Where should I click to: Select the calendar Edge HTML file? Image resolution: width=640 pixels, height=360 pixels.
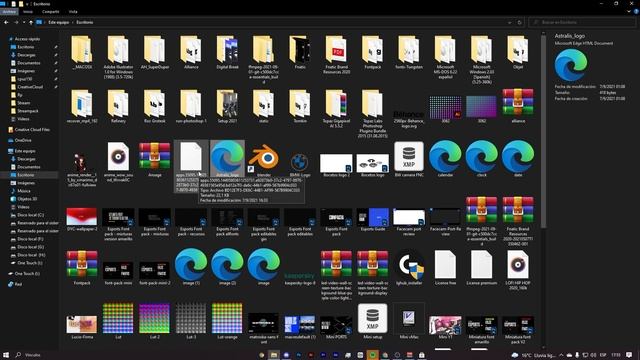(445, 157)
